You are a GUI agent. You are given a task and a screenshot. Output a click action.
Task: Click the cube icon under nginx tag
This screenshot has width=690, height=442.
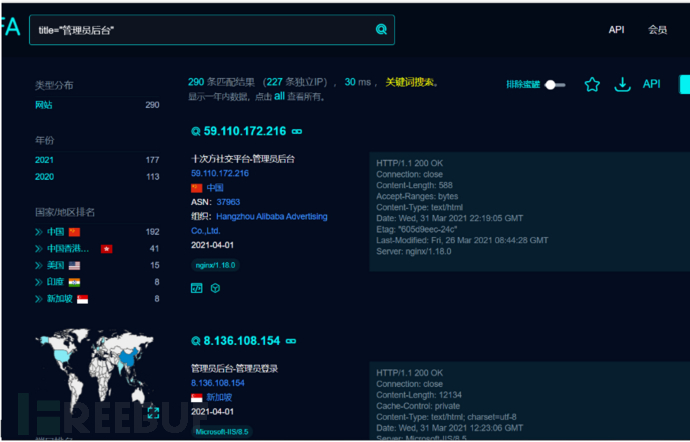point(215,288)
